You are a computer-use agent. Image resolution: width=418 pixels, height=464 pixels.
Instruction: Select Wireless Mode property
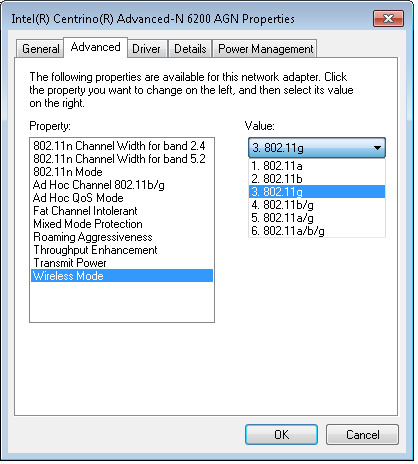pyautogui.click(x=122, y=276)
